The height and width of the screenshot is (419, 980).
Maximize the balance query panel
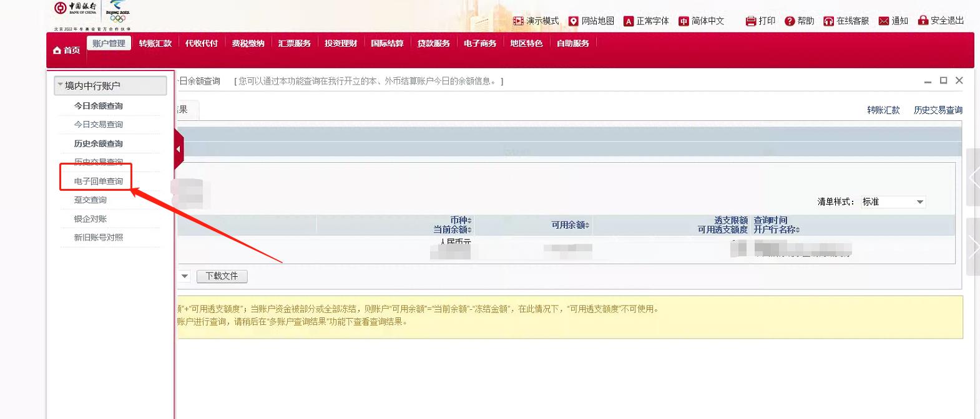point(944,80)
